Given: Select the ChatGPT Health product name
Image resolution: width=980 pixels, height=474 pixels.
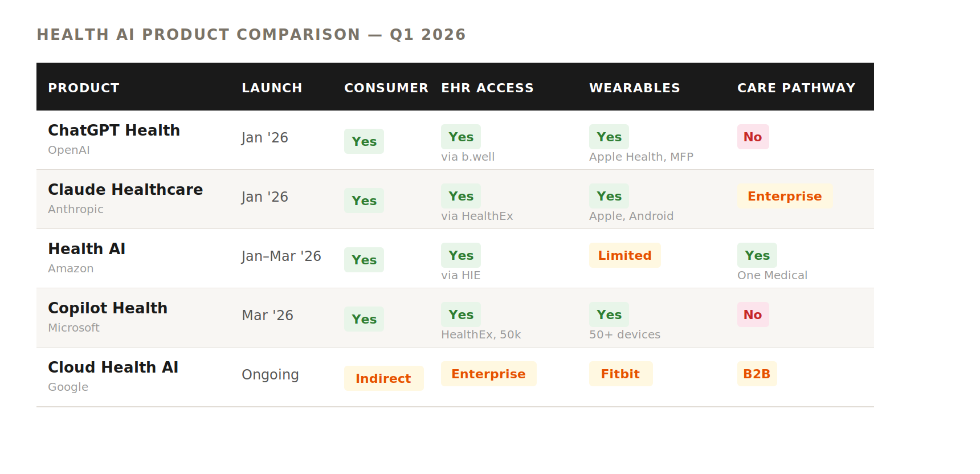Looking at the screenshot, I should coord(114,130).
